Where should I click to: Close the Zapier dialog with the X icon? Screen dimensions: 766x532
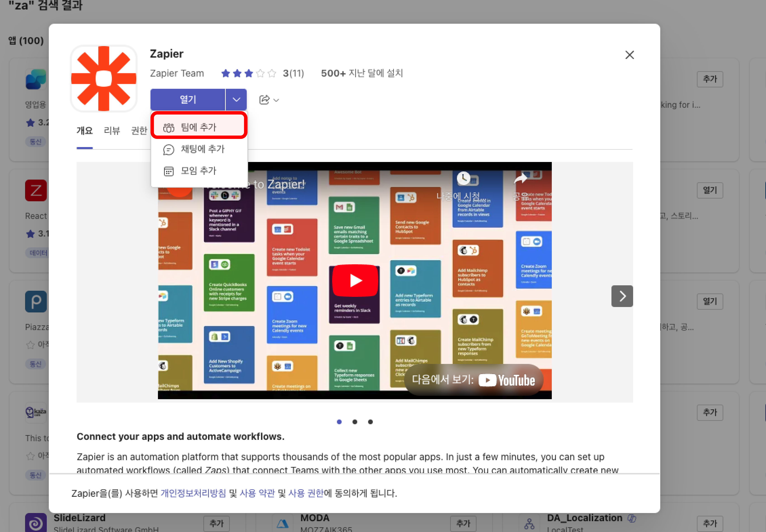tap(629, 55)
